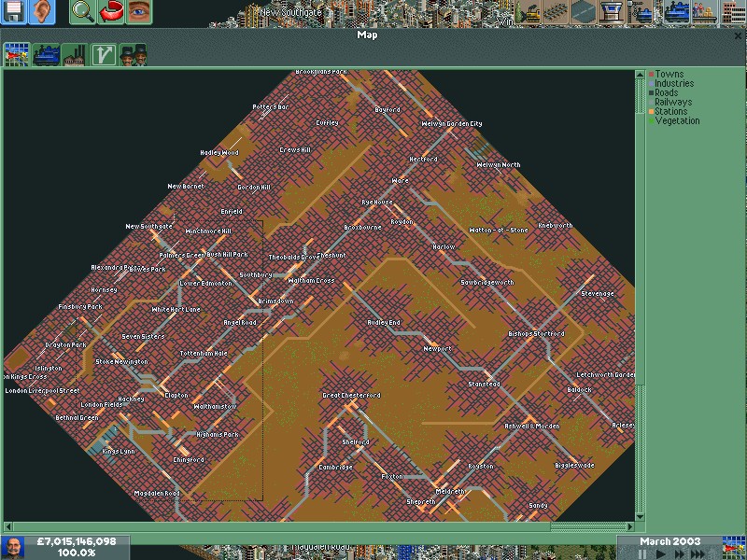The image size is (747, 560).
Task: Click Knebworth on the map
Action: [x=555, y=225]
